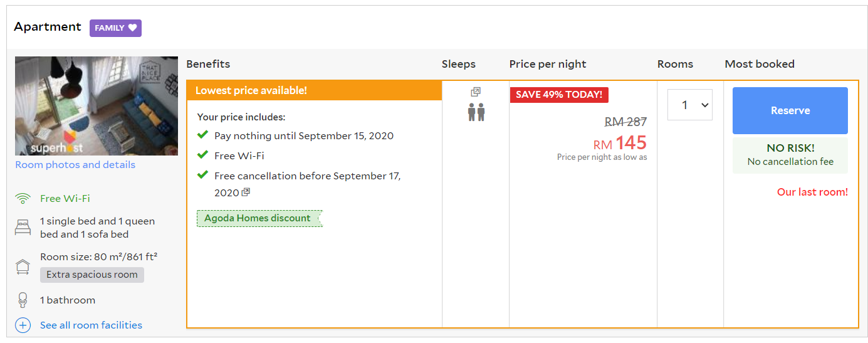The width and height of the screenshot is (868, 343).
Task: Click the room size house icon
Action: pos(23,266)
